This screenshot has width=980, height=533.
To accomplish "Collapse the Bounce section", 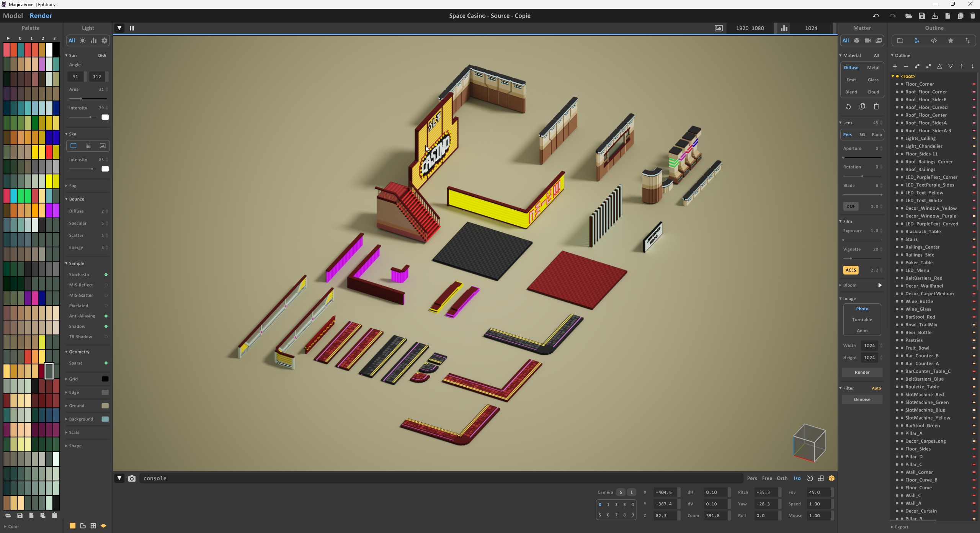I will (x=76, y=199).
